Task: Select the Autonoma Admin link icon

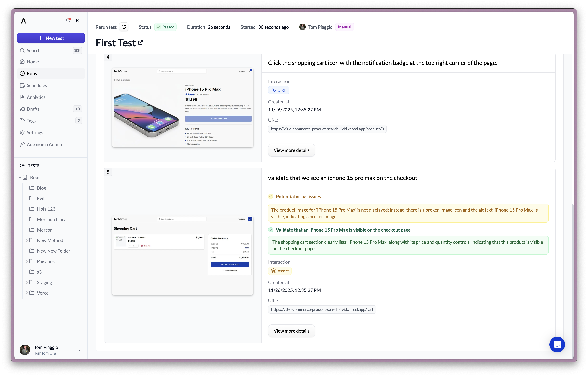Action: point(22,144)
